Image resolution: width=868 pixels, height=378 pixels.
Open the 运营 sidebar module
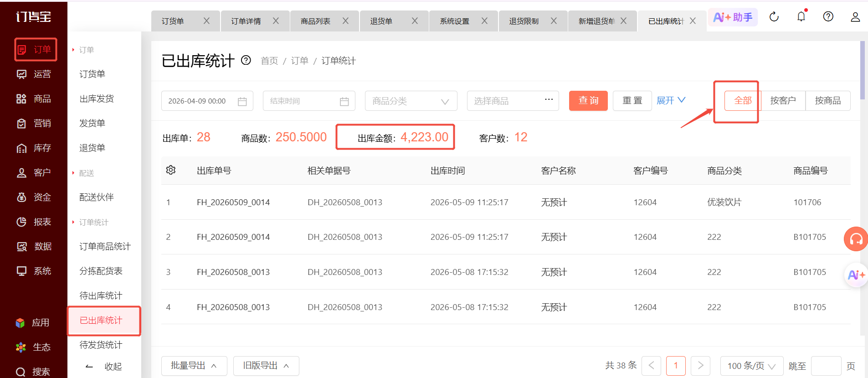click(x=34, y=74)
